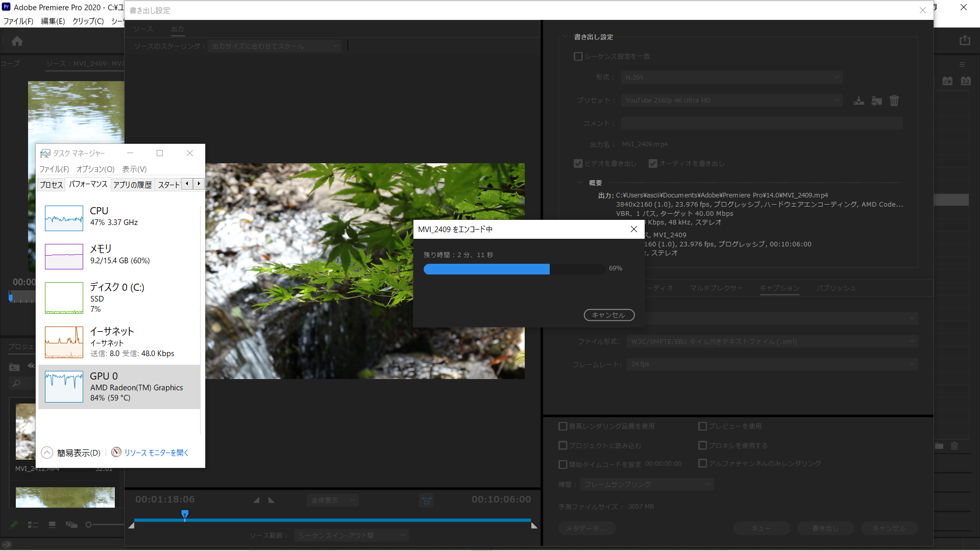Image resolution: width=980 pixels, height=551 pixels.
Task: Click the import preset folder icon
Action: click(876, 101)
